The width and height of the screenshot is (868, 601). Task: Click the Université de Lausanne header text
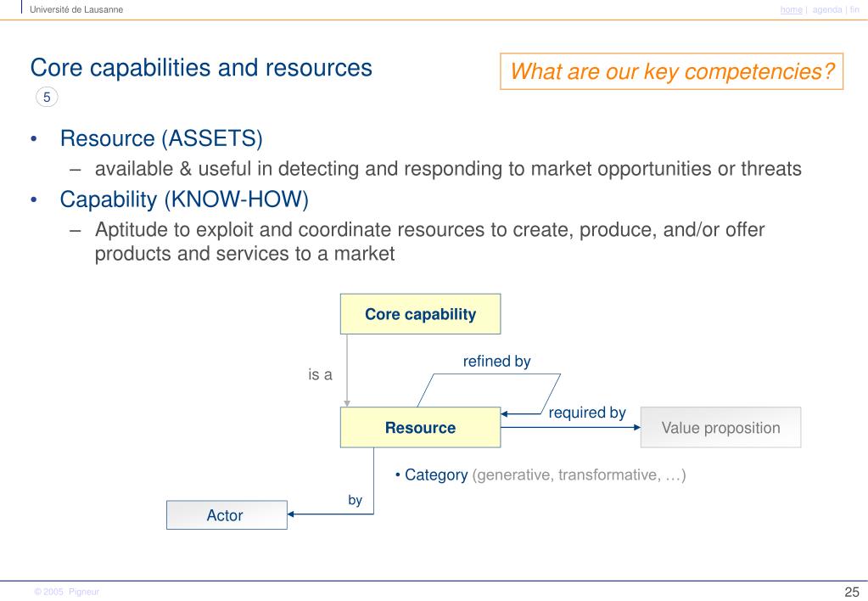(x=76, y=9)
